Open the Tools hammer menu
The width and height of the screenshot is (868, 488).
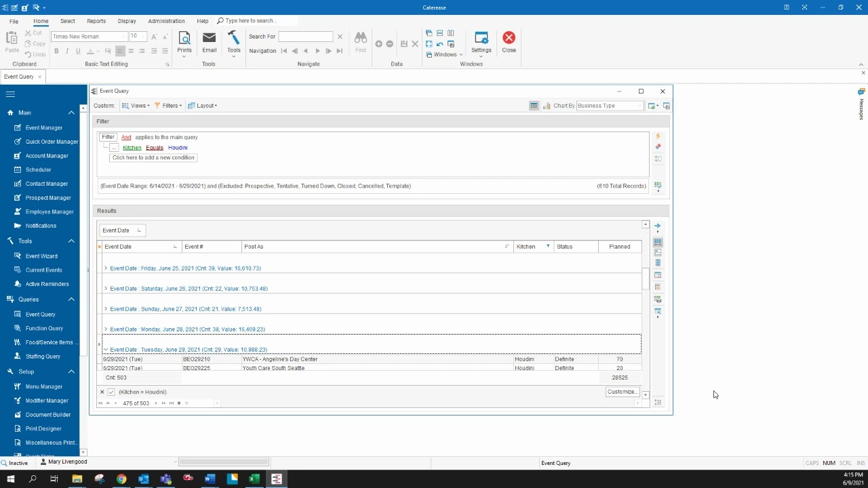point(234,42)
